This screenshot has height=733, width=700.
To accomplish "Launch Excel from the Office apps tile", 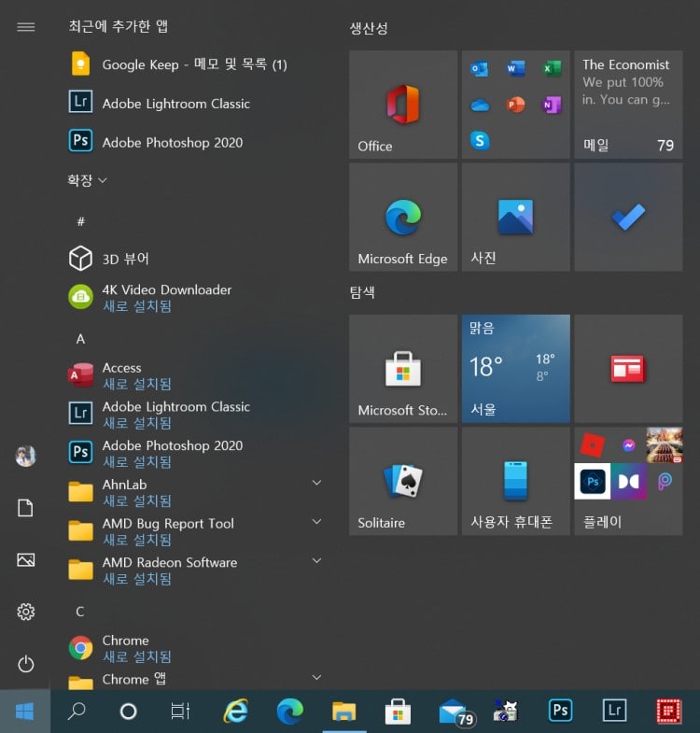I will (552, 69).
